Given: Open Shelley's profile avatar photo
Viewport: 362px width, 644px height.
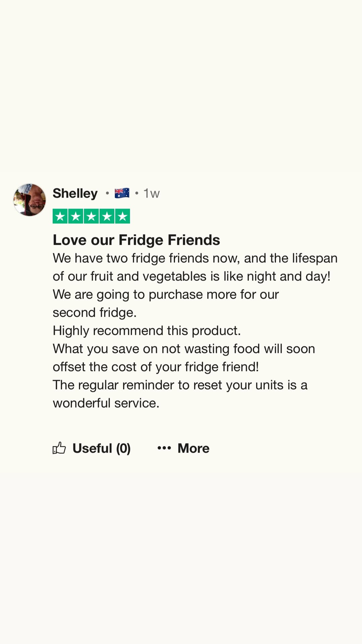Looking at the screenshot, I should pyautogui.click(x=29, y=200).
